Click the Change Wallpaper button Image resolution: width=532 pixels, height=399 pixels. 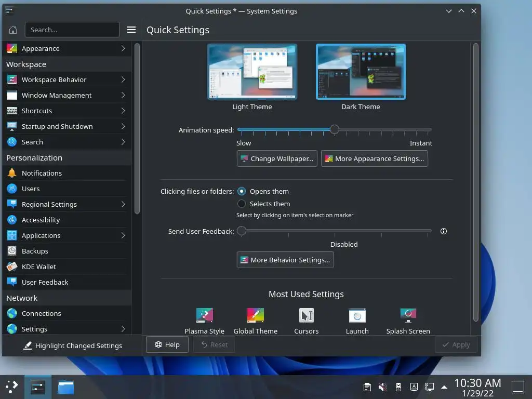tap(277, 158)
